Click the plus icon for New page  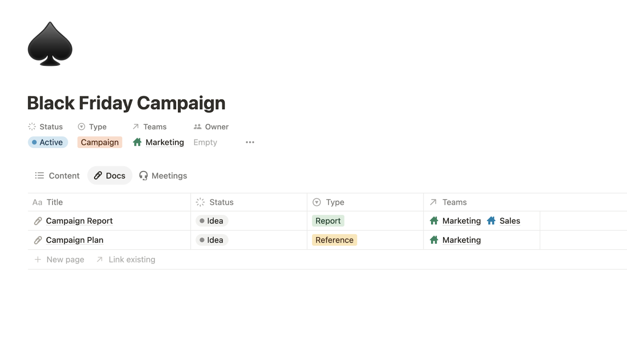click(38, 259)
